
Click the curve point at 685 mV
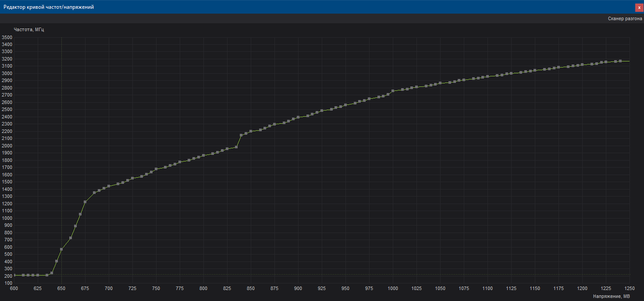click(x=94, y=193)
